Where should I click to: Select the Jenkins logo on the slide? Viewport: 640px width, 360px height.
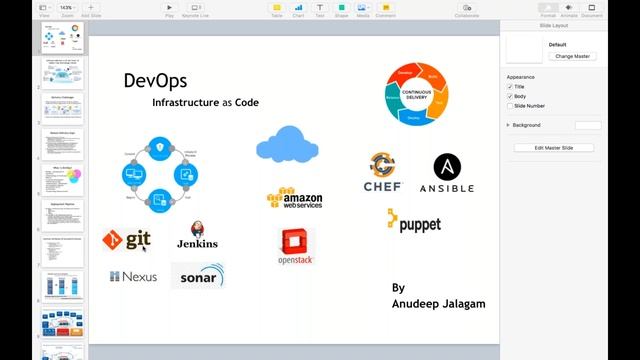198,234
